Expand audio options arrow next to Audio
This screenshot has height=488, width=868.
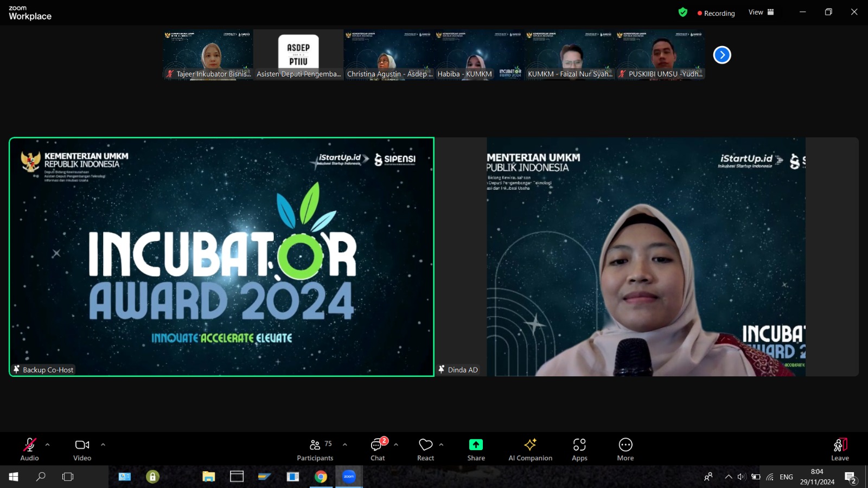pos(48,445)
